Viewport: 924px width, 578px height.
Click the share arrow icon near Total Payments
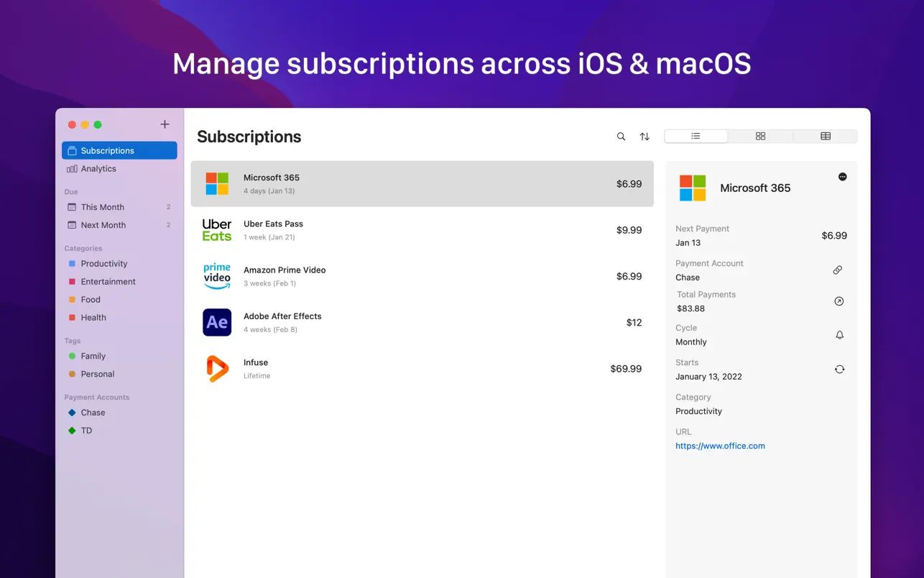pos(839,302)
